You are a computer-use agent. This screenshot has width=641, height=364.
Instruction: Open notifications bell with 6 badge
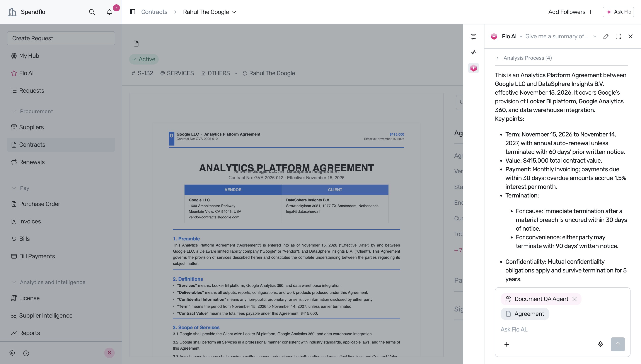[x=109, y=12]
